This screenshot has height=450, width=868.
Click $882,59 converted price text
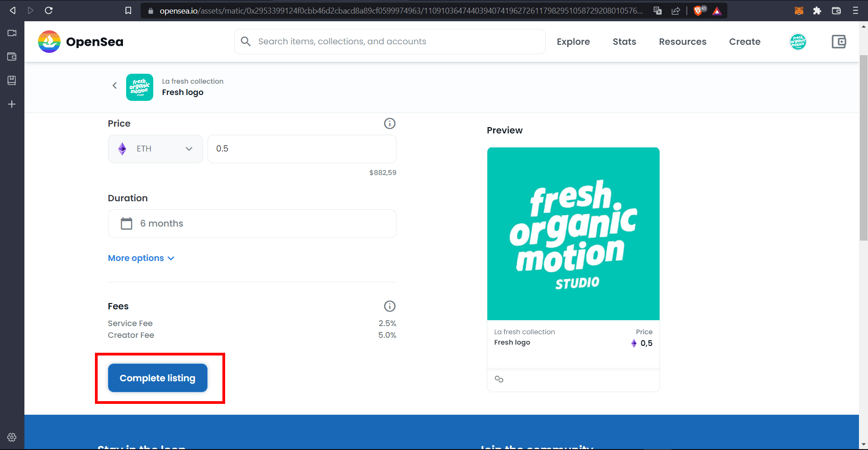pyautogui.click(x=383, y=173)
